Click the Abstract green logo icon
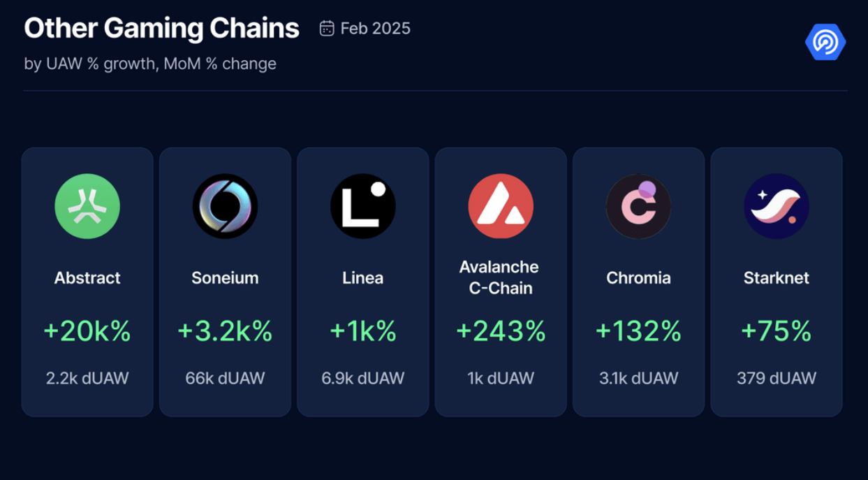The height and width of the screenshot is (480, 868). tap(87, 207)
